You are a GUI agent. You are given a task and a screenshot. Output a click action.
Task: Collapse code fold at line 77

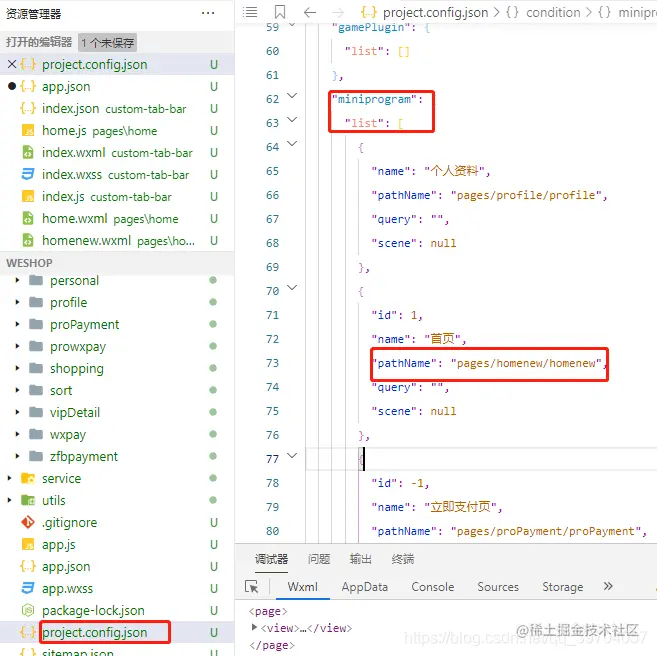(x=292, y=456)
